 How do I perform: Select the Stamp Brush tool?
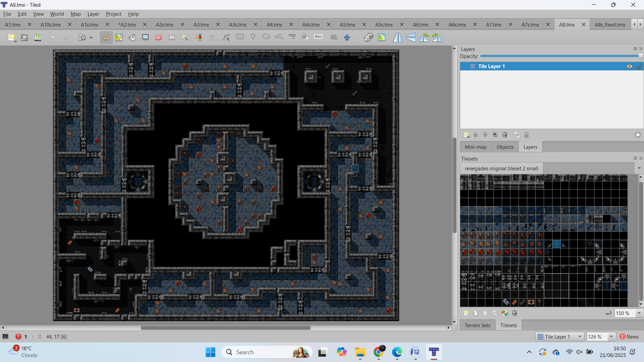click(x=106, y=38)
